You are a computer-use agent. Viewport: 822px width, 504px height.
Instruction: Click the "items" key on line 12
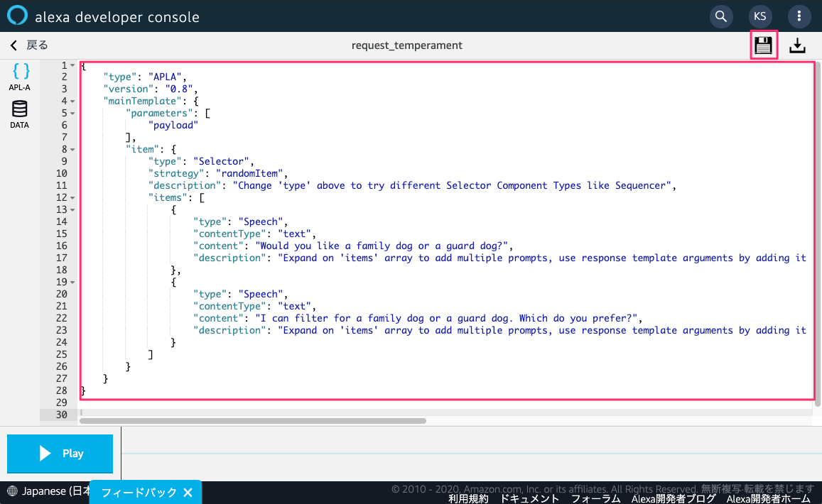click(x=168, y=197)
